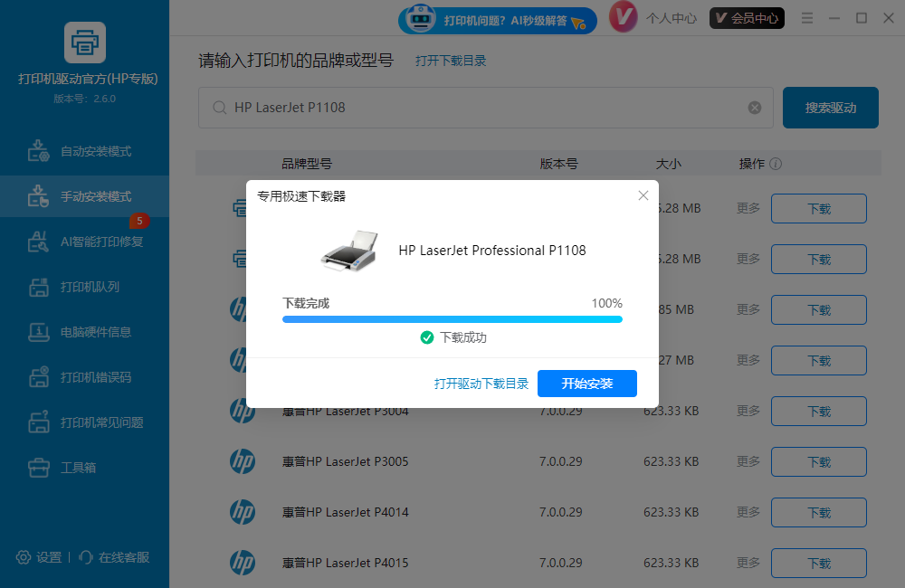Open 打印机错误码 page
The image size is (905, 588).
click(x=95, y=377)
